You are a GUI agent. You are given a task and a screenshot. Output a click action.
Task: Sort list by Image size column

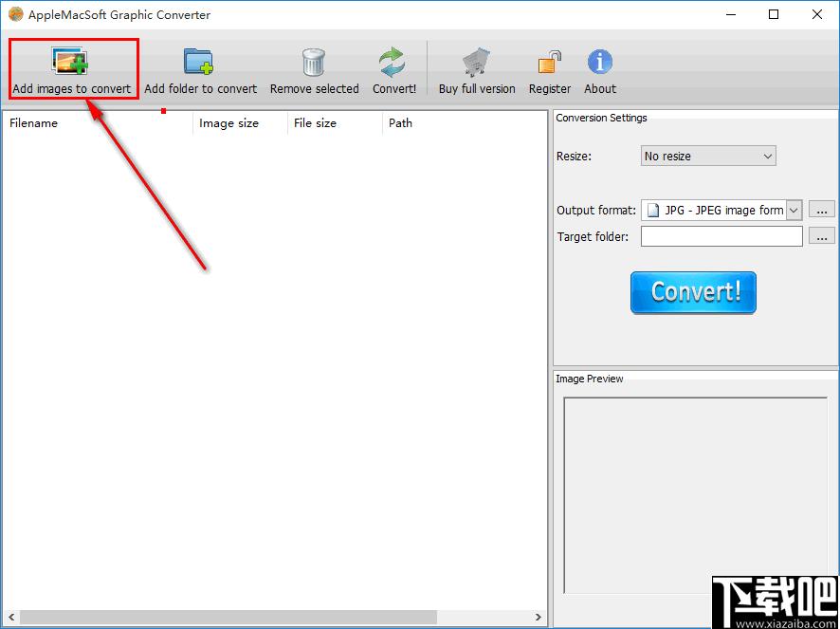tap(240, 122)
